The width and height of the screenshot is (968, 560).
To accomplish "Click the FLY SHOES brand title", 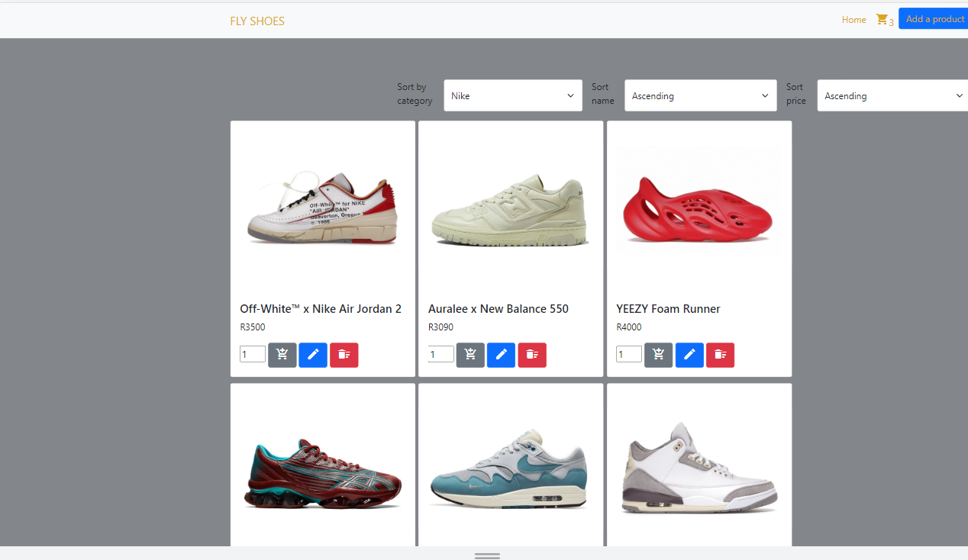I will (x=257, y=21).
